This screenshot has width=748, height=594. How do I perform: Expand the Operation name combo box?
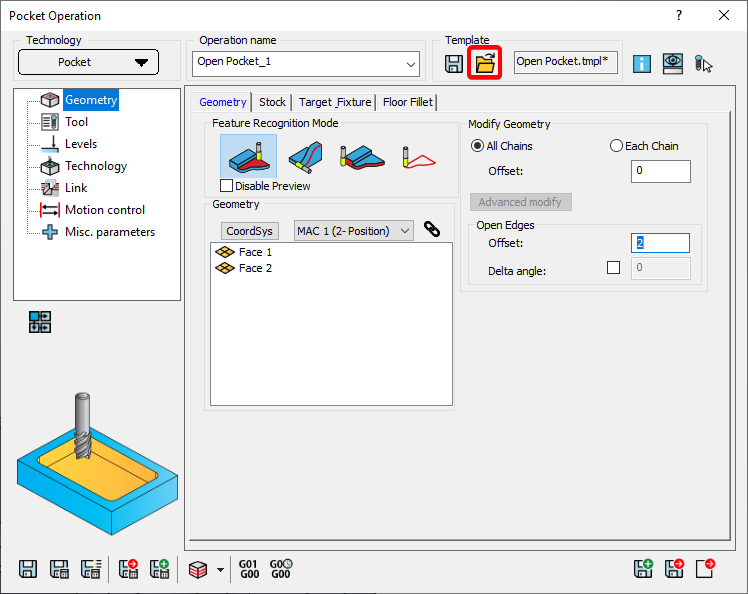tap(411, 64)
